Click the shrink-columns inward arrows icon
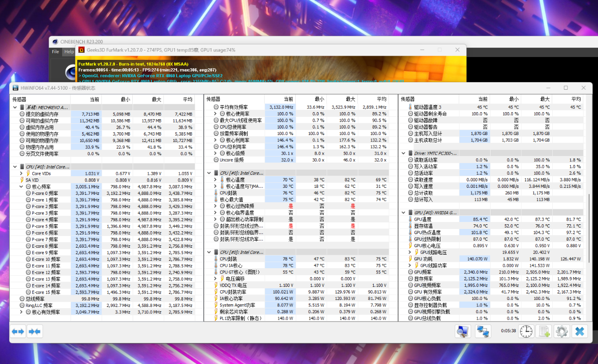 [35, 332]
